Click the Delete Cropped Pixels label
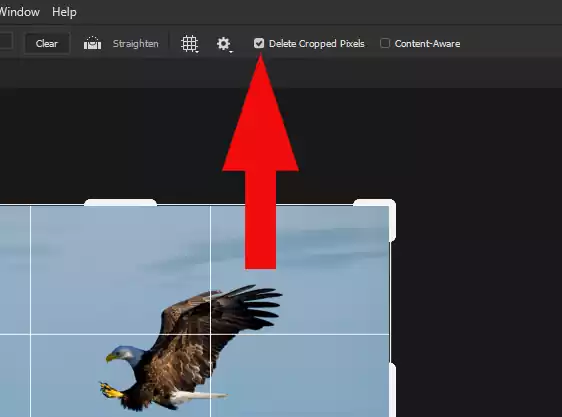This screenshot has width=562, height=417. (316, 44)
